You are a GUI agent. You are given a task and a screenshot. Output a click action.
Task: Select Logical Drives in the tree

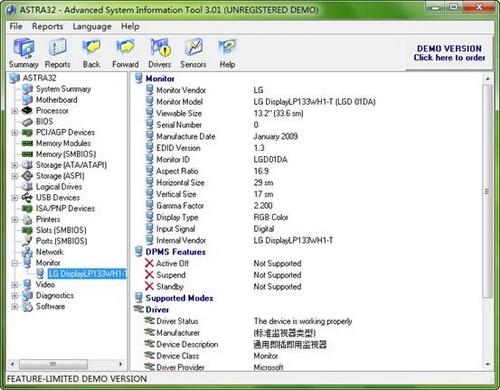click(x=59, y=187)
